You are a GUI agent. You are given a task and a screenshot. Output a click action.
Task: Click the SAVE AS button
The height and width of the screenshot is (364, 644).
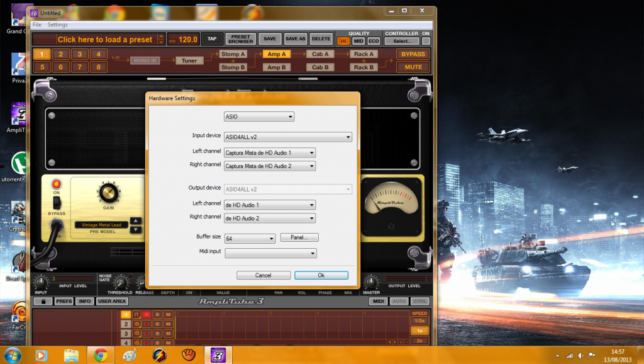coord(296,39)
